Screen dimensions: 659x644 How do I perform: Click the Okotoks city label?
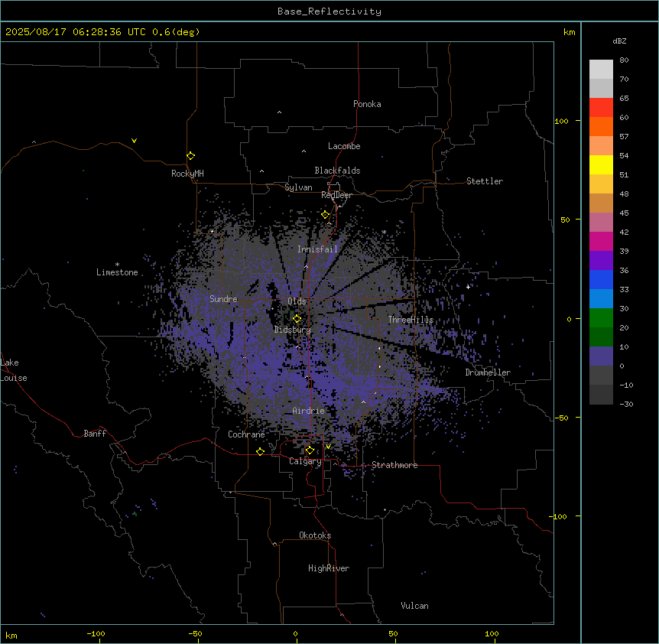tap(315, 535)
